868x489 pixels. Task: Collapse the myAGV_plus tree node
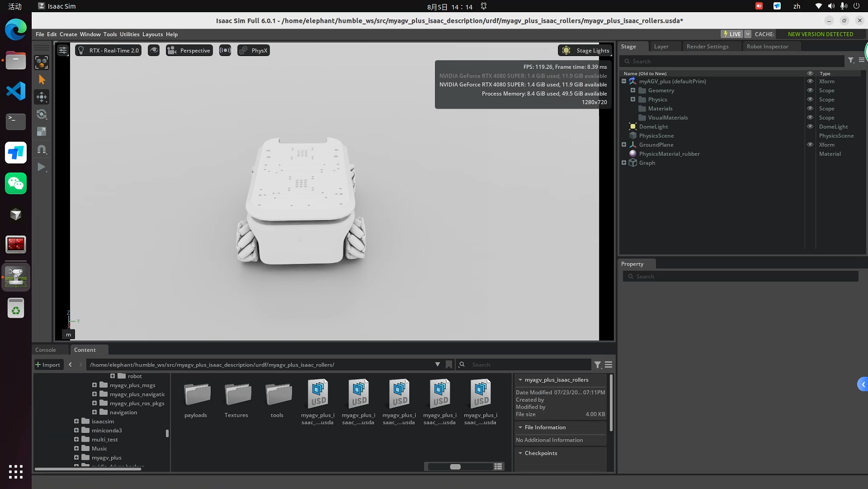(x=624, y=81)
